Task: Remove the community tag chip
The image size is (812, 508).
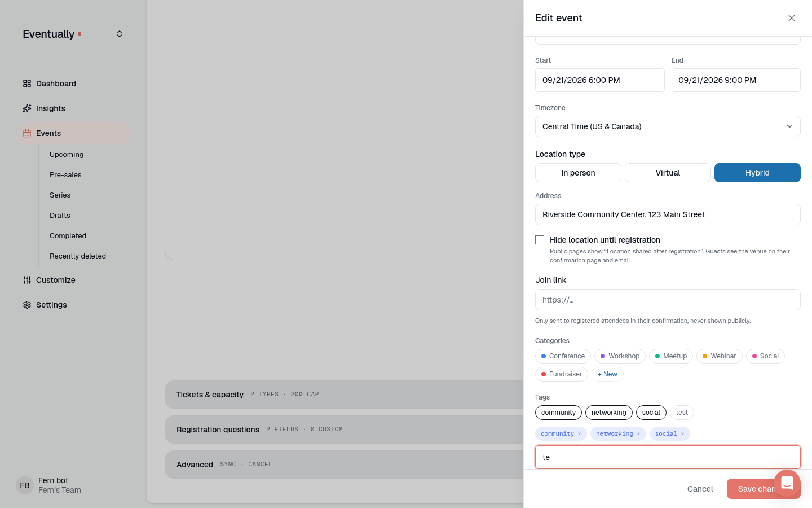Action: (x=579, y=434)
